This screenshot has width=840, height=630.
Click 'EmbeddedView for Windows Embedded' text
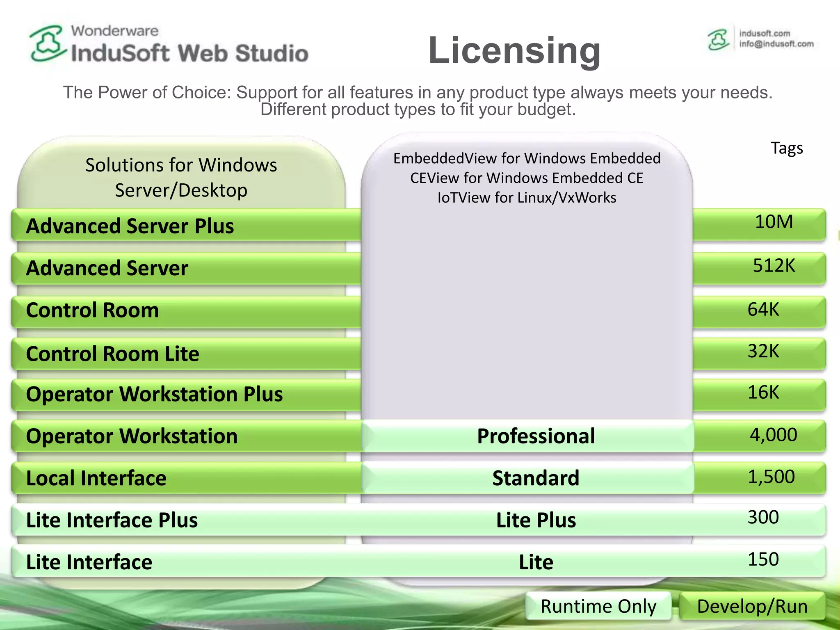[527, 158]
